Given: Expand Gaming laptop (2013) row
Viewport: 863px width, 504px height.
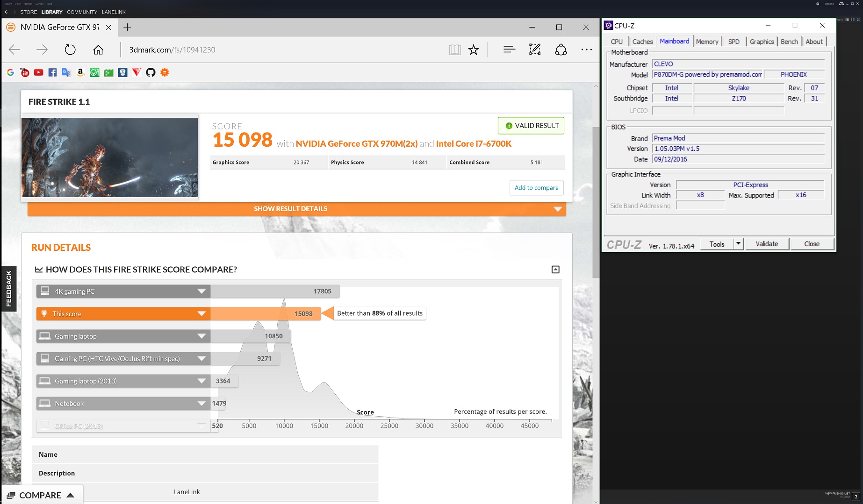Looking at the screenshot, I should [x=201, y=381].
